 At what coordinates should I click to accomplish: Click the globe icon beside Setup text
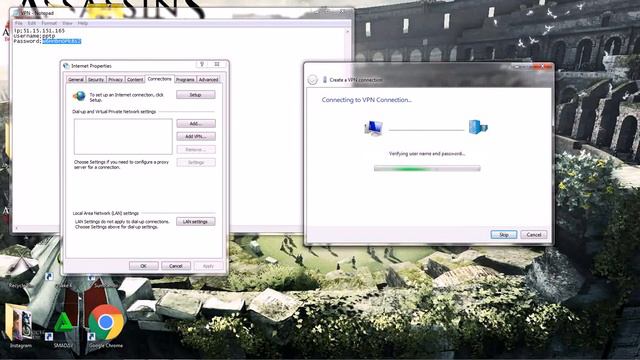click(x=79, y=96)
